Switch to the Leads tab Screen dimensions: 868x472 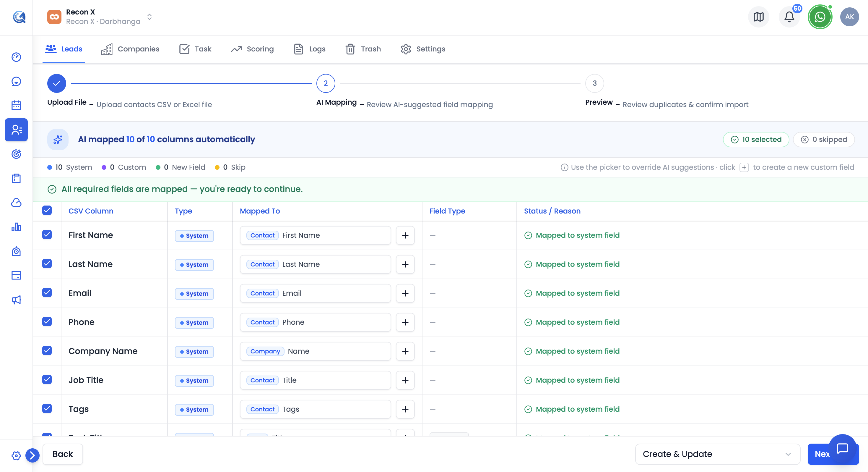pos(64,49)
